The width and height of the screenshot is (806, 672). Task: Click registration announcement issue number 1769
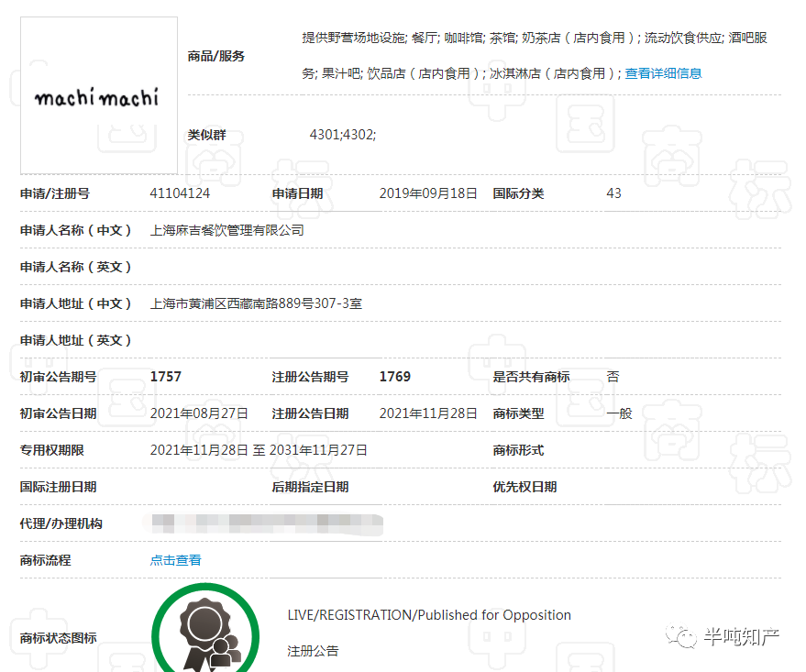coord(395,377)
